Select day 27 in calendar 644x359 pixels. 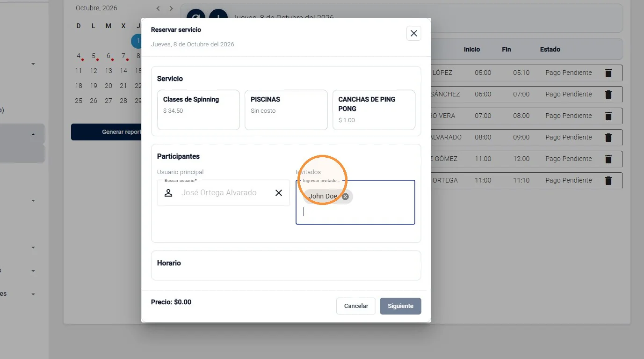pos(109,101)
